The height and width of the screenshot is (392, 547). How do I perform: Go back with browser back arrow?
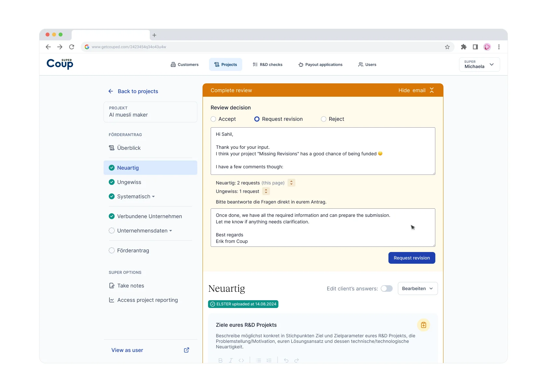click(48, 47)
